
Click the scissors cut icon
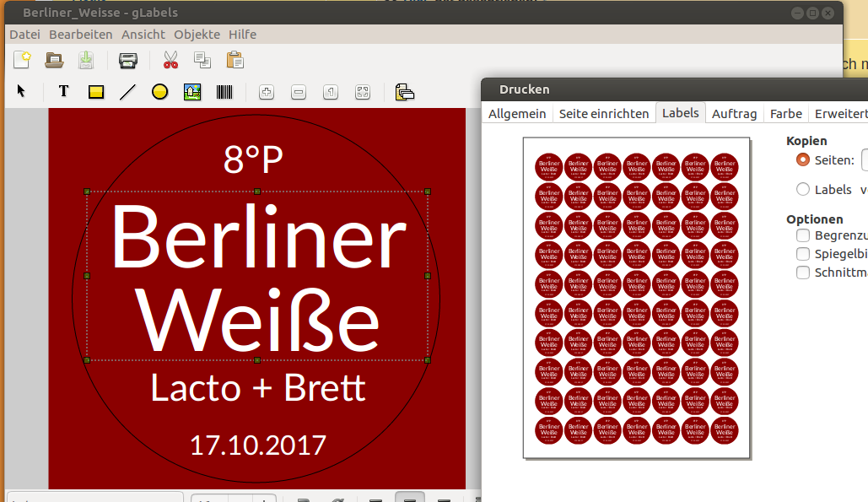pos(170,60)
